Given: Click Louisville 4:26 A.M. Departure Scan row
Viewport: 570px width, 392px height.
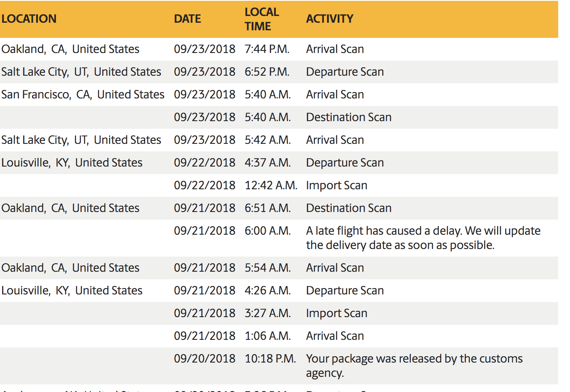Looking at the screenshot, I should click(x=279, y=291).
